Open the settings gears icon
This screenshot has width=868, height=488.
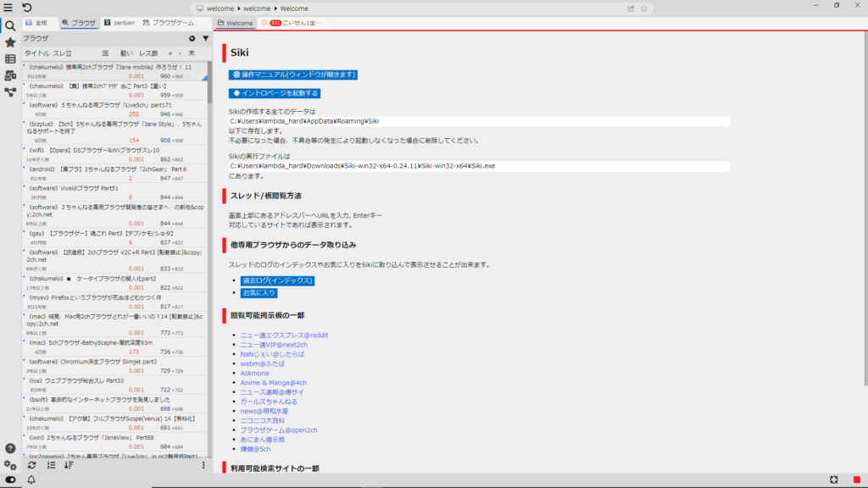[10, 465]
